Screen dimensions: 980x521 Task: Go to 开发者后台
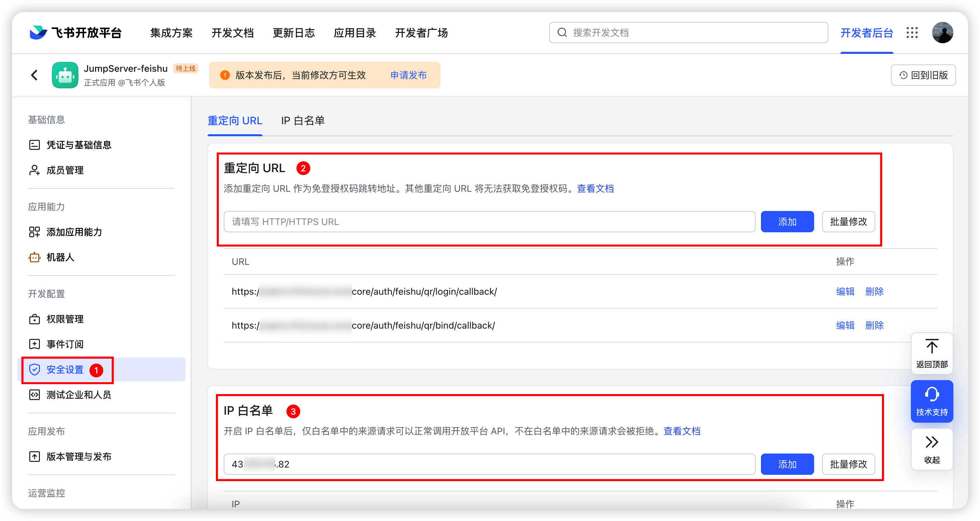point(867,33)
